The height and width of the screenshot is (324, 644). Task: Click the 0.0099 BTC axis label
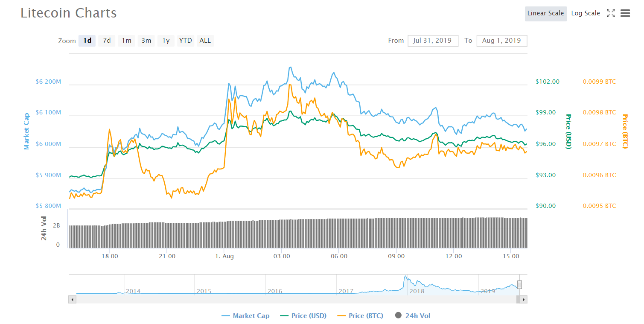point(599,82)
